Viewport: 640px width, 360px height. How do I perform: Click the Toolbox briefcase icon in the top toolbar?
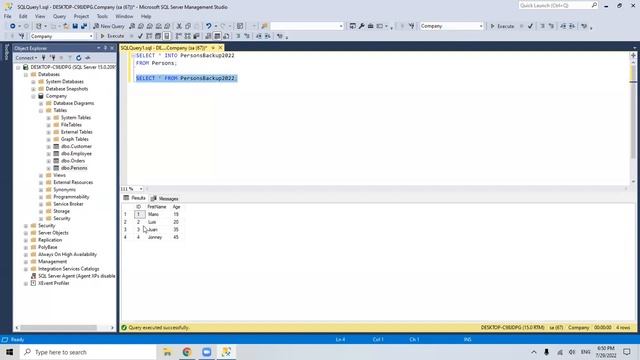pyautogui.click(x=371, y=26)
